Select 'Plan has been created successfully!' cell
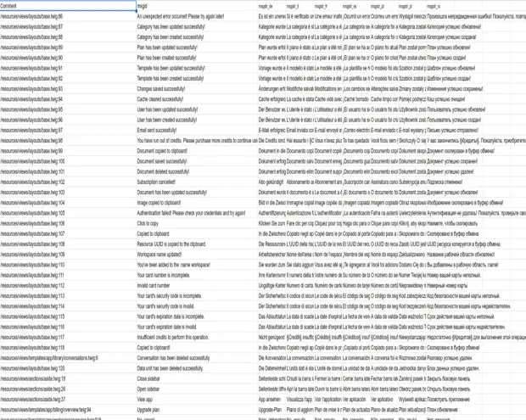526x420 pixels. coord(197,58)
